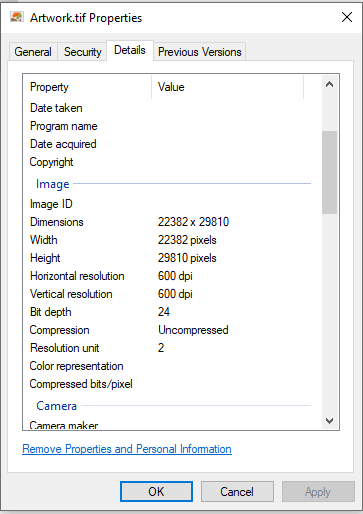Viewport: 363px width, 514px height.
Task: Select the Image ID row
Action: pos(170,204)
